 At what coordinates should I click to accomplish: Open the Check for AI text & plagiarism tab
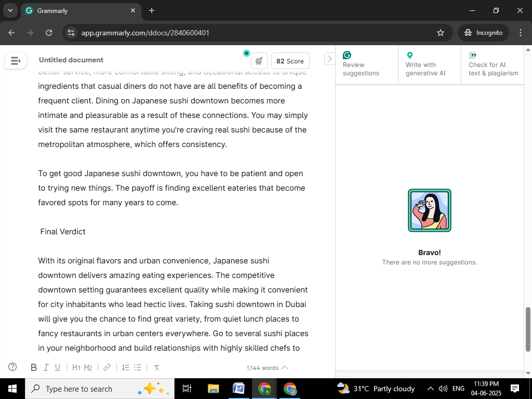(x=493, y=64)
